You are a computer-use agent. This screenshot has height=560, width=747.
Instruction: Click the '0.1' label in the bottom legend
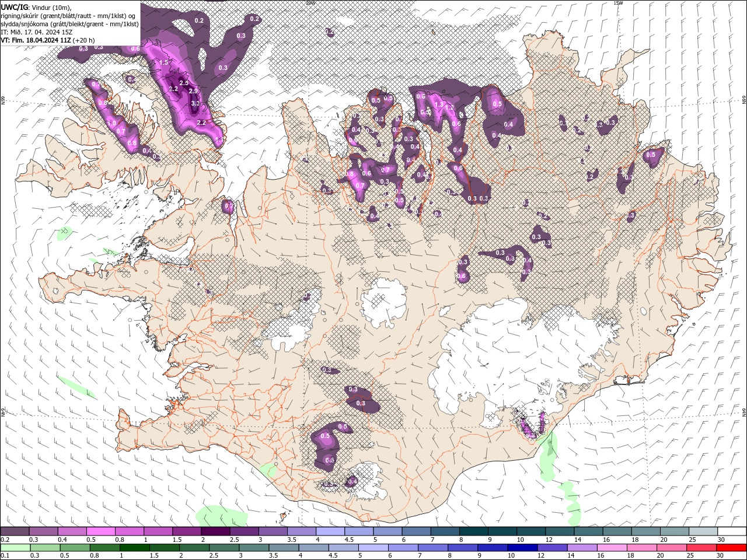(x=5, y=555)
